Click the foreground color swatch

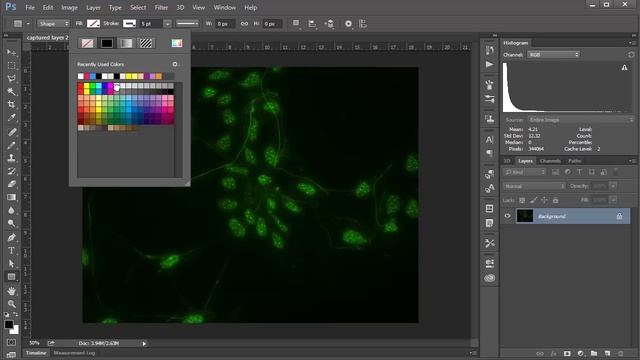tap(9, 324)
